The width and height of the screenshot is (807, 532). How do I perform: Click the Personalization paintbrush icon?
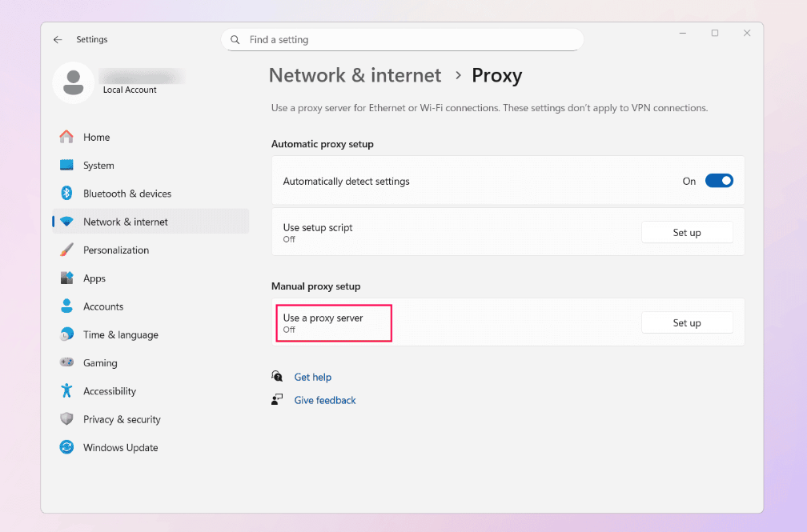67,250
